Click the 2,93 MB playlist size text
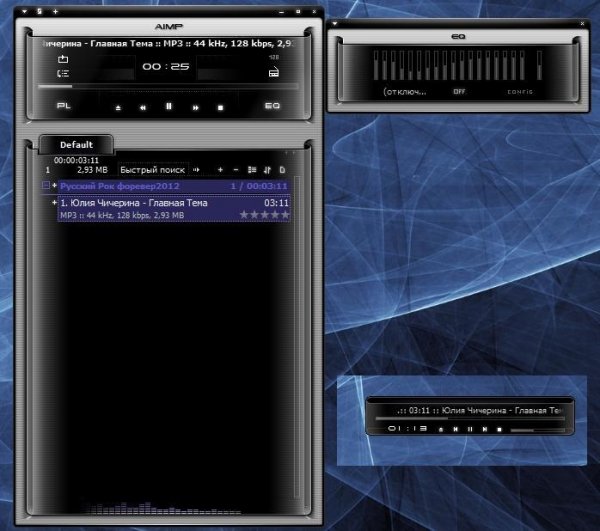 tap(92, 170)
